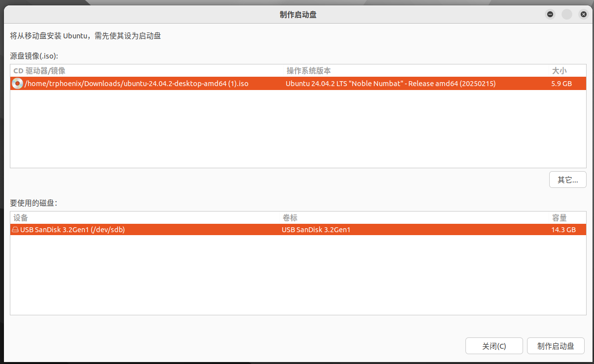Image resolution: width=594 pixels, height=364 pixels.
Task: Click the 14.3 GB capacity cell
Action: point(563,230)
